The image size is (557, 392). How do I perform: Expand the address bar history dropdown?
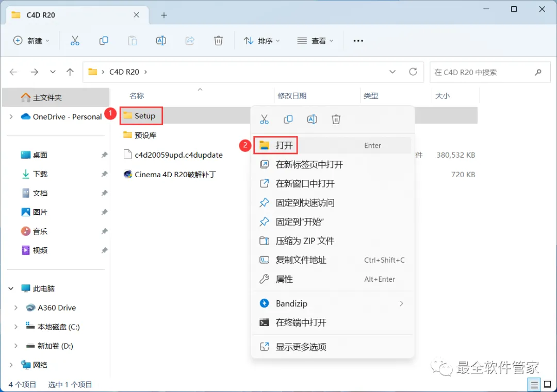click(x=392, y=72)
